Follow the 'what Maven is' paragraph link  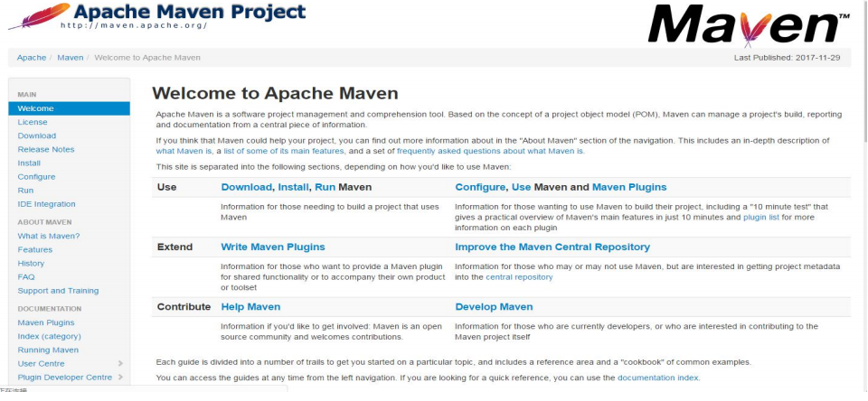click(x=184, y=151)
